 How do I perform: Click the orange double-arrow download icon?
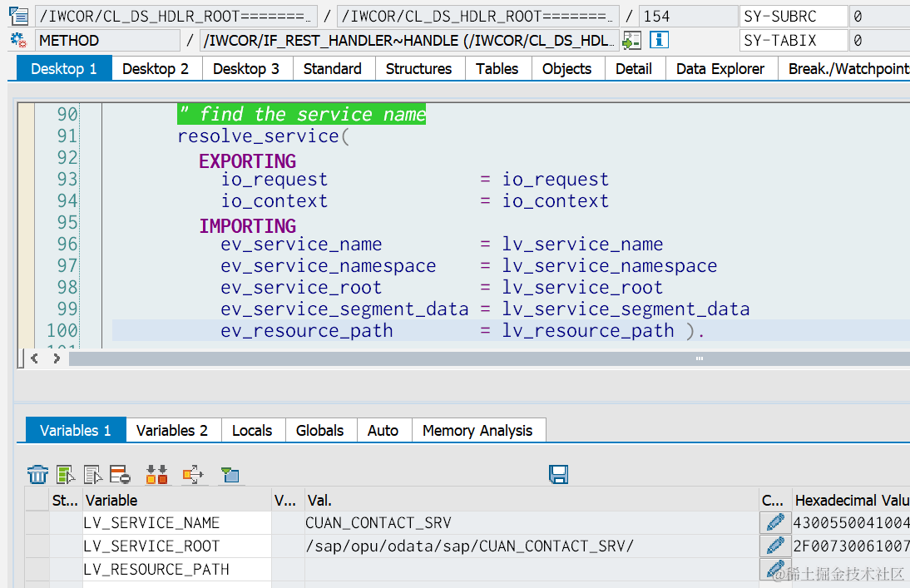[x=156, y=474]
